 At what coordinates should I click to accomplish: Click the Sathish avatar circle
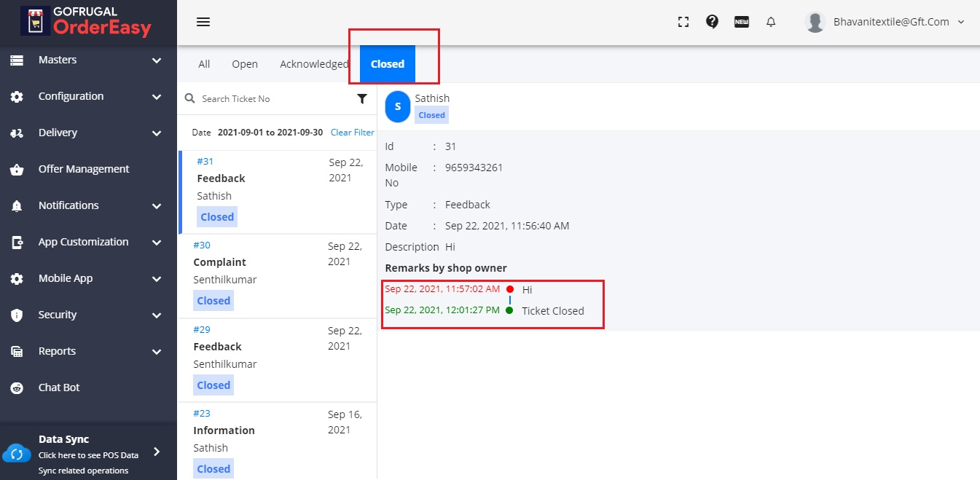[x=397, y=106]
